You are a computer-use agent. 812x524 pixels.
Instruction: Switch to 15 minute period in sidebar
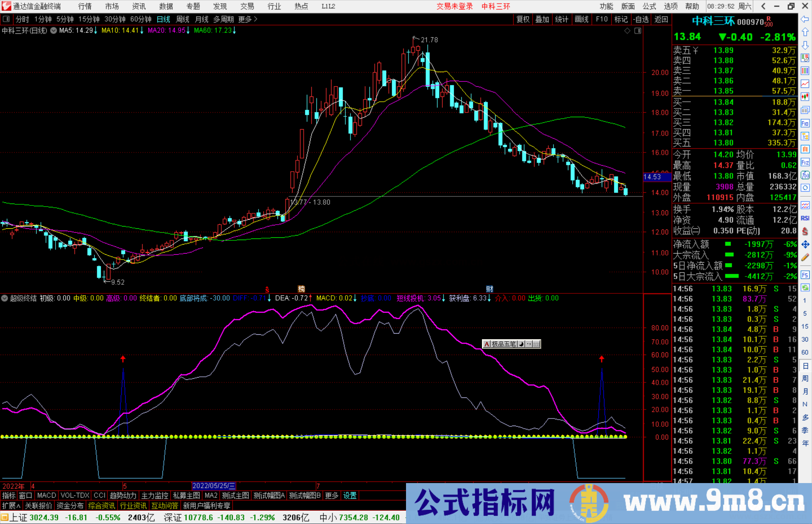804,326
